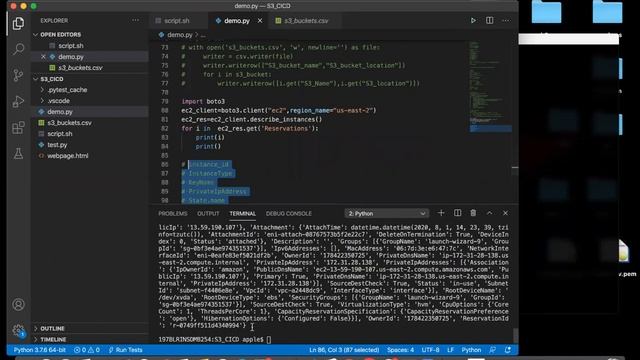640x360 pixels.
Task: Click demo.py in the breadcrumb bar
Action: pyautogui.click(x=180, y=35)
